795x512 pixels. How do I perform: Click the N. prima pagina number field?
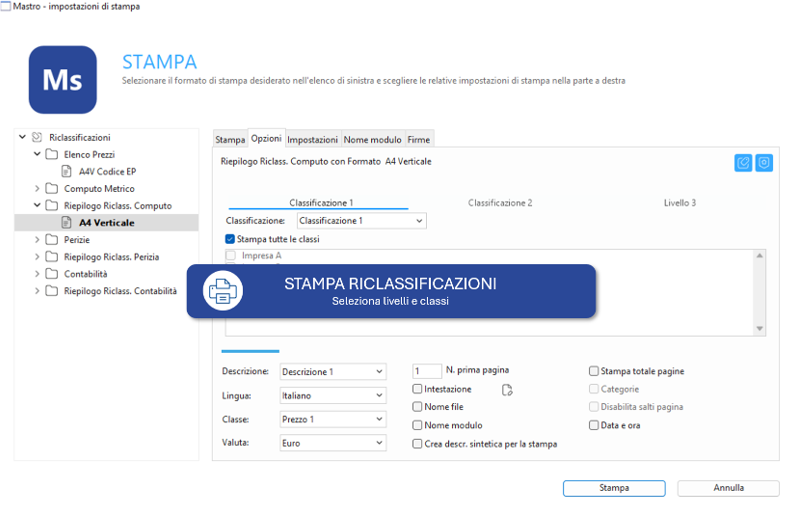pyautogui.click(x=427, y=371)
